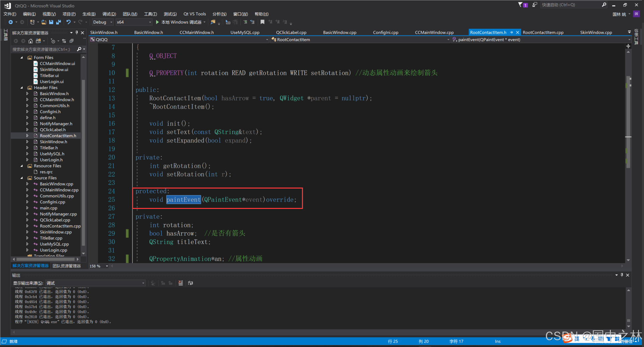This screenshot has width=644, height=347.
Task: Open the RootContactItem class navigation dropdown
Action: click(360, 39)
